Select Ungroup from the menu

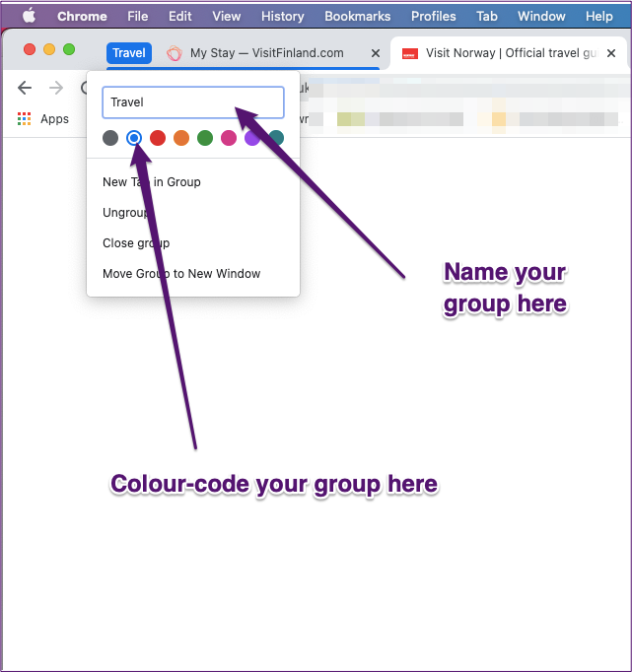[x=193, y=213]
